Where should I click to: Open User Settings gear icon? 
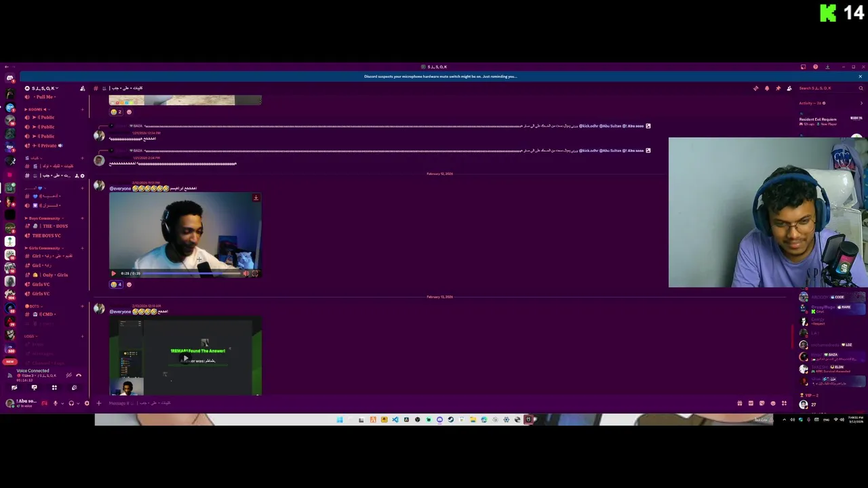(87, 403)
